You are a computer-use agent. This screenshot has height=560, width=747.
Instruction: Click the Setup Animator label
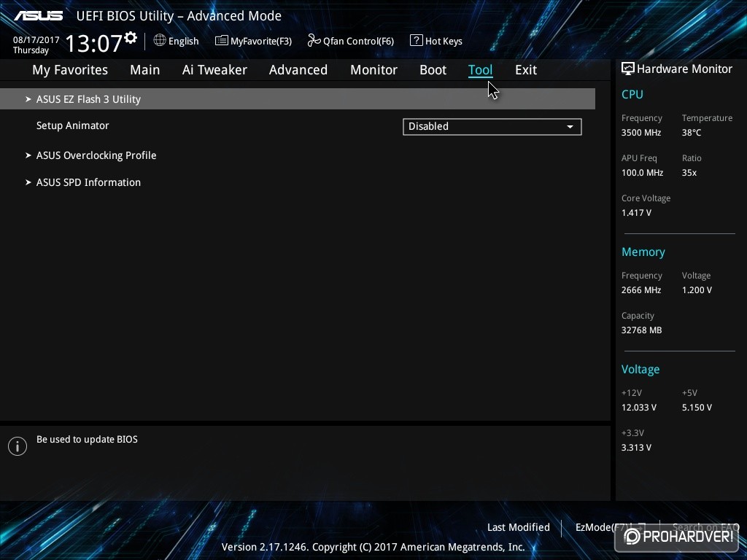72,125
